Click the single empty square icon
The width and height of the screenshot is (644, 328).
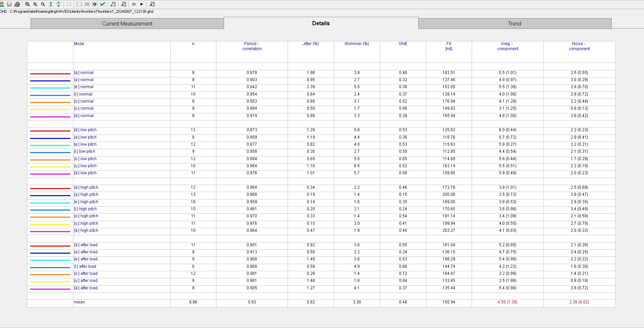tap(69, 4)
